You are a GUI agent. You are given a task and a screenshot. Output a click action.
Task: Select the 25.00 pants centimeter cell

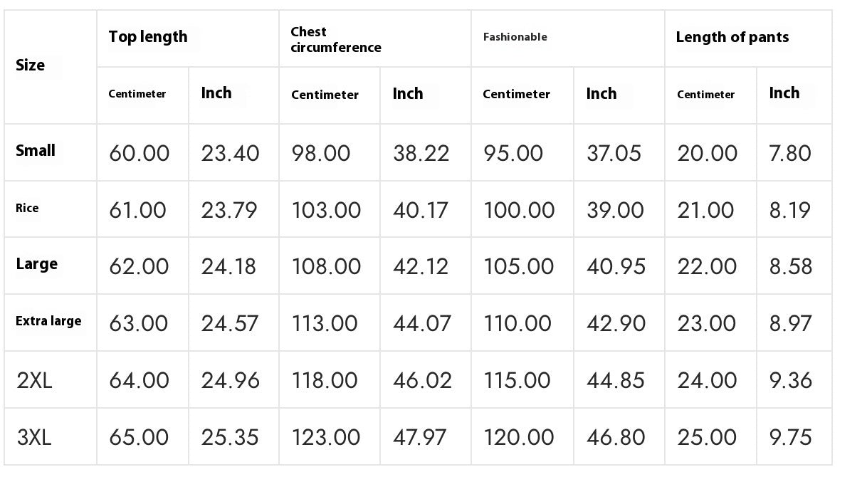click(x=707, y=437)
